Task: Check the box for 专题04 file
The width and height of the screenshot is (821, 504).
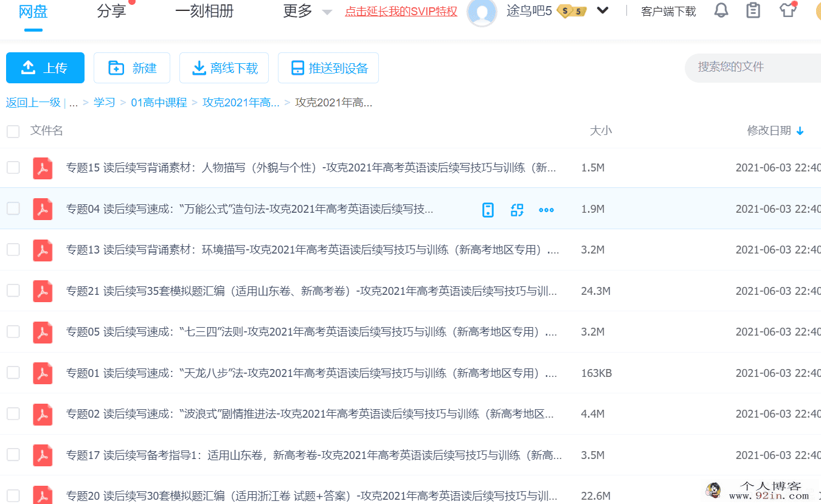Action: (13, 209)
